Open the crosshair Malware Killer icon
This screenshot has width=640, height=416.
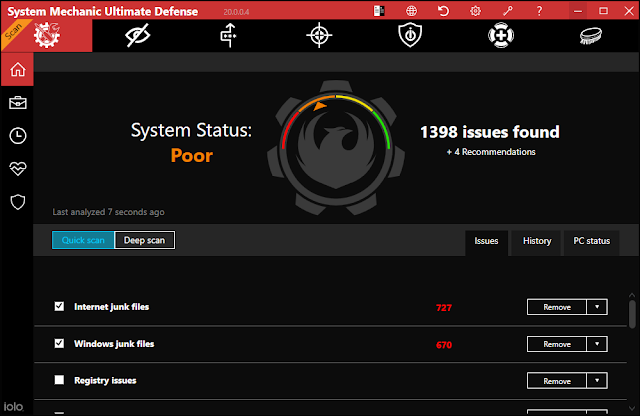pos(319,35)
